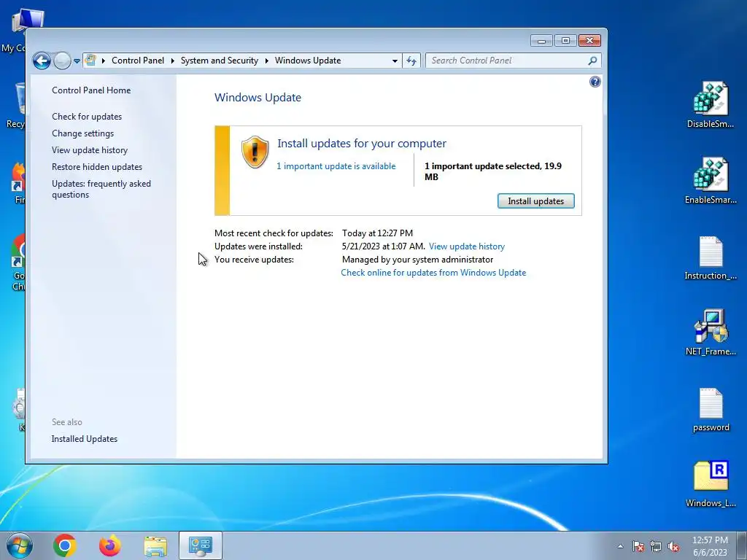Select Windows Update in the breadcrumb
Viewport: 747px width, 560px height.
coord(308,61)
